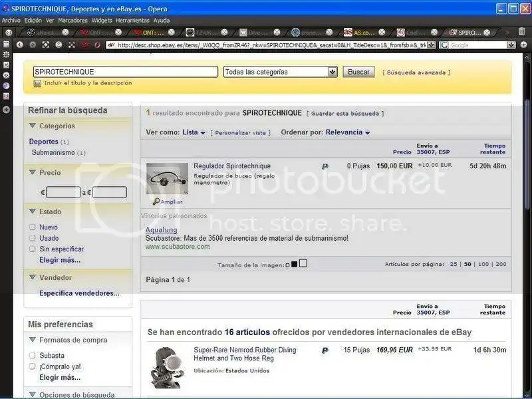Image resolution: width=532 pixels, height=399 pixels.
Task: Click the purple globe icon in side panel
Action: (x=6, y=86)
